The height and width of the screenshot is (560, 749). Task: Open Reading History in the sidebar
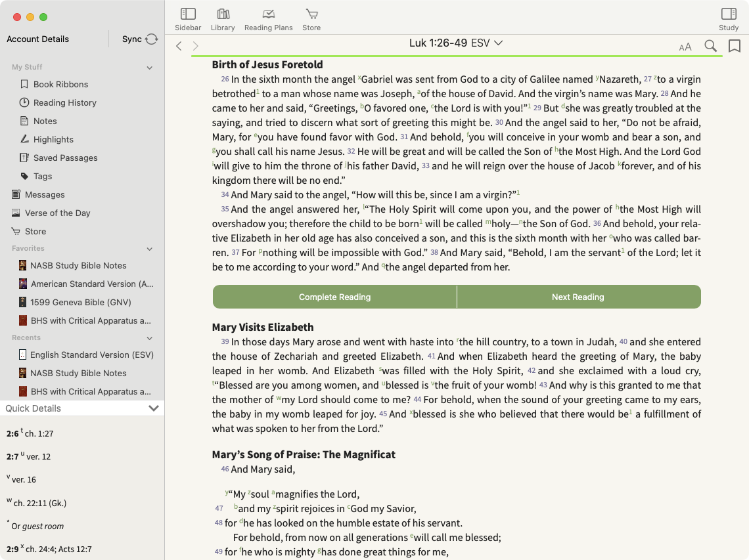[64, 102]
